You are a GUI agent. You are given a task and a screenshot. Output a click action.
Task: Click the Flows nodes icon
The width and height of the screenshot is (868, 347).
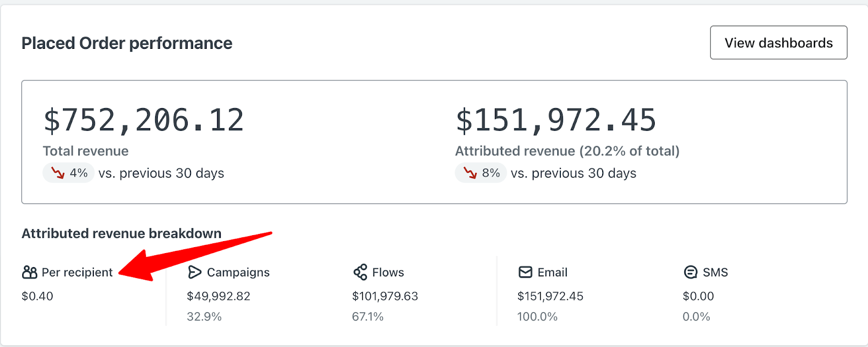360,272
